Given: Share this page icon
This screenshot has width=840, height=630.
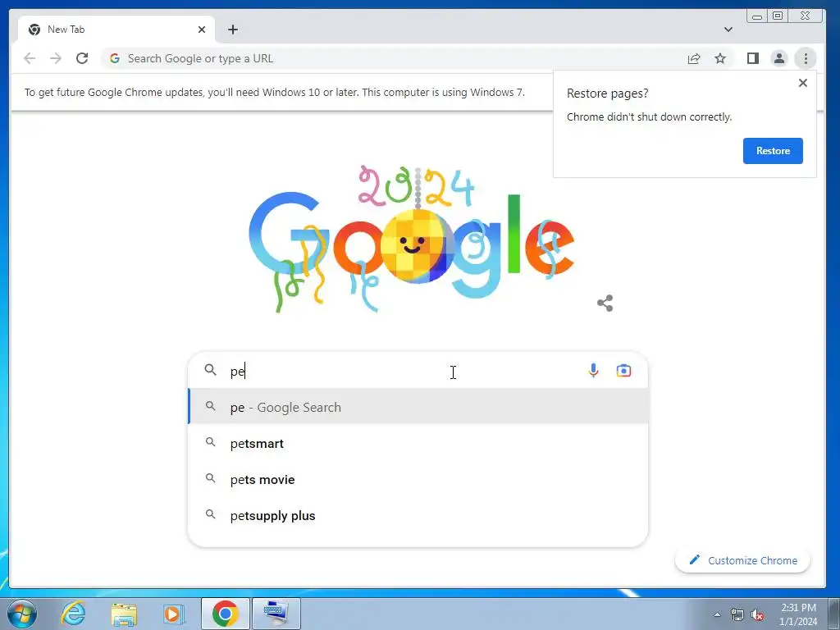Looking at the screenshot, I should click(694, 58).
